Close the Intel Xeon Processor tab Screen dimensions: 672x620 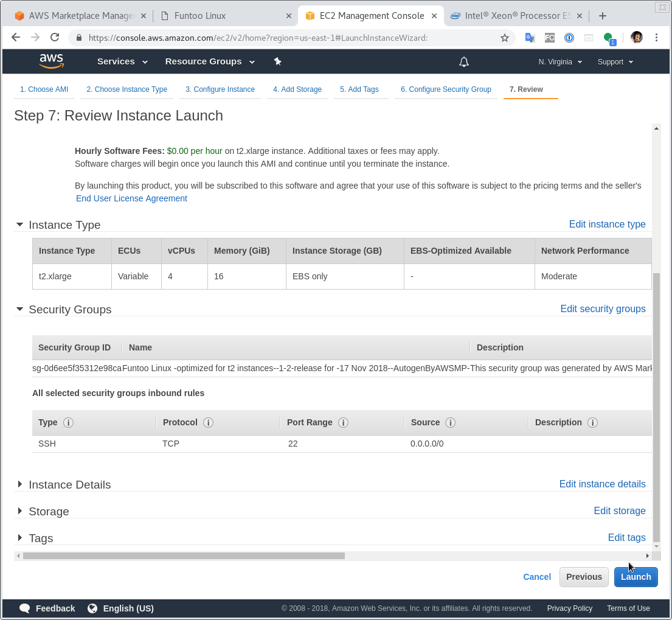pyautogui.click(x=580, y=16)
